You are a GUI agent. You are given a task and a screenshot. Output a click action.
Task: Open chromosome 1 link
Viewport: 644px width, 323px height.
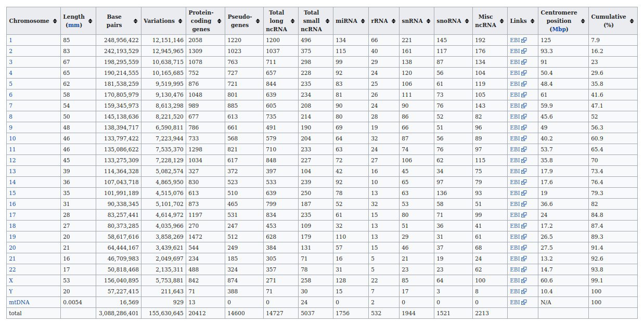click(x=10, y=40)
